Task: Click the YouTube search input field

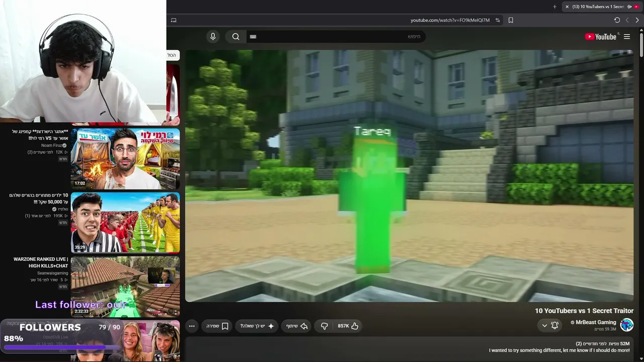Action: (336, 36)
